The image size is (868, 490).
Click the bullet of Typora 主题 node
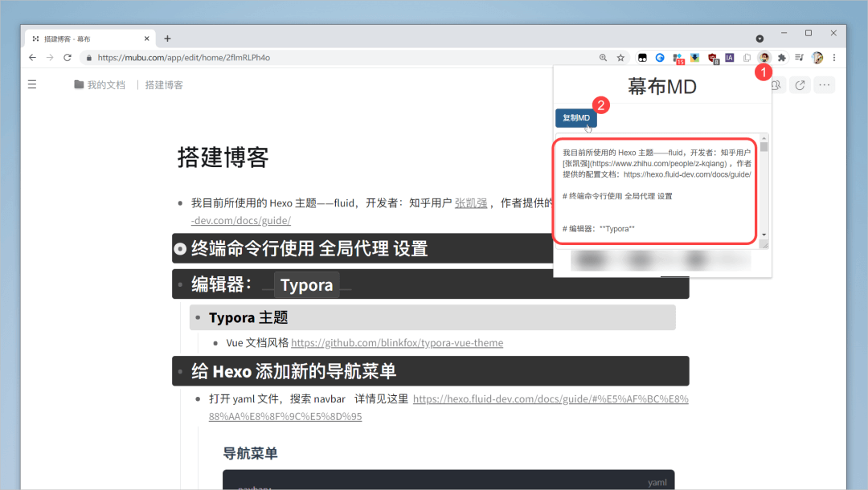198,317
